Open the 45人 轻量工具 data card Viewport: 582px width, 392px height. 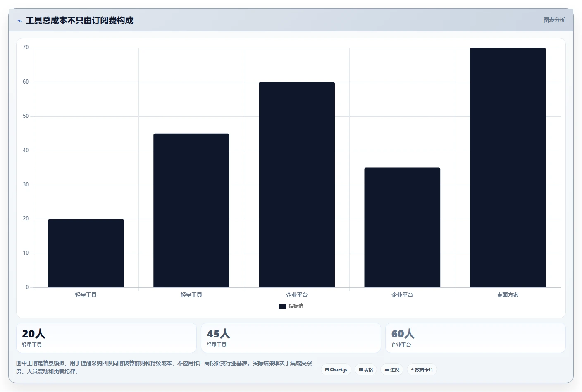(x=291, y=338)
